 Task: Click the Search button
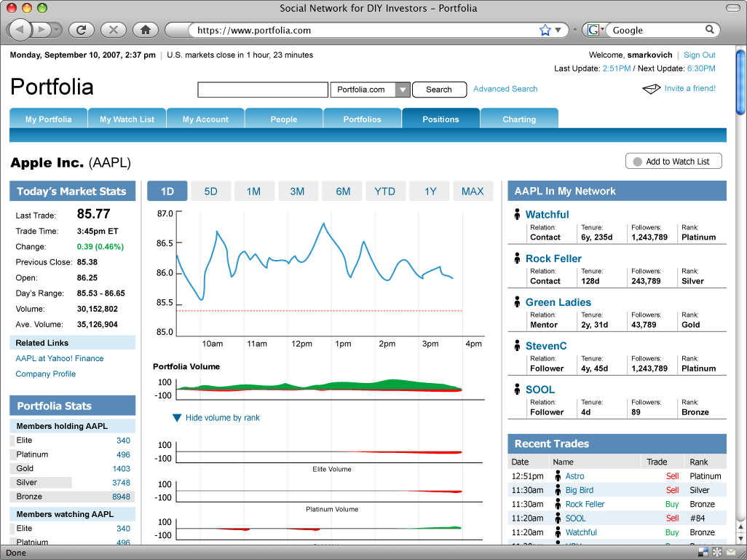439,90
